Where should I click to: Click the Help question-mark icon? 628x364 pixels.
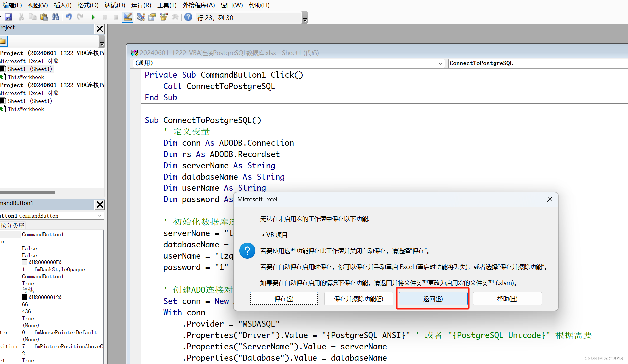[188, 17]
